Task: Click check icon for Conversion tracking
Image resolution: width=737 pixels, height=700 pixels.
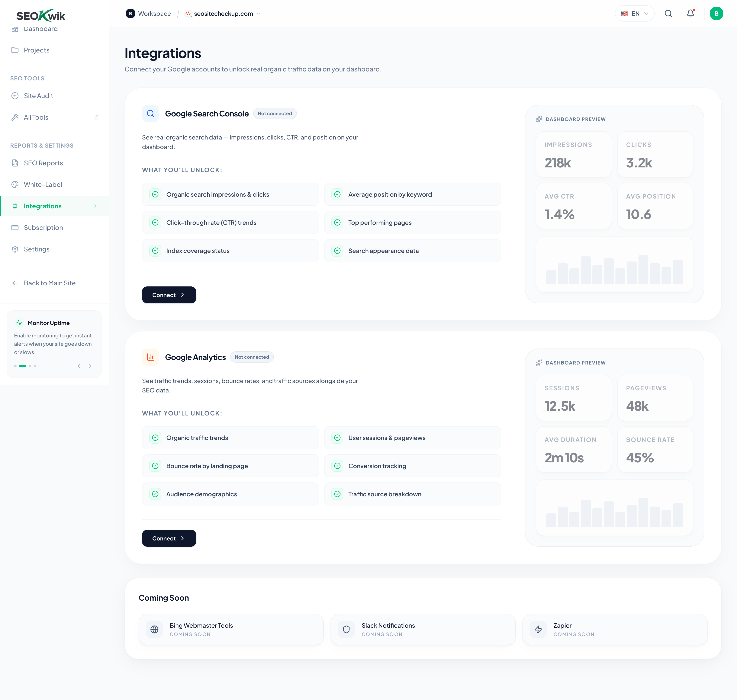Action: tap(337, 466)
